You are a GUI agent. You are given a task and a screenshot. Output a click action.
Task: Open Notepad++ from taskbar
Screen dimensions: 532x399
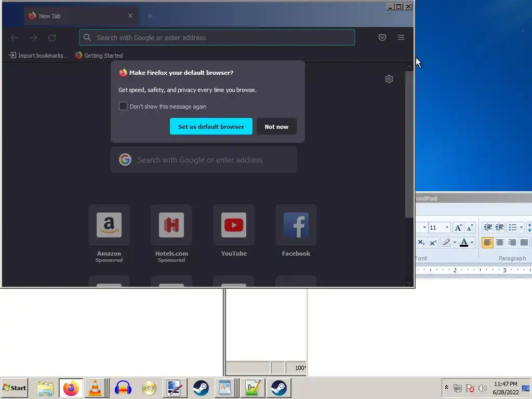pyautogui.click(x=253, y=388)
